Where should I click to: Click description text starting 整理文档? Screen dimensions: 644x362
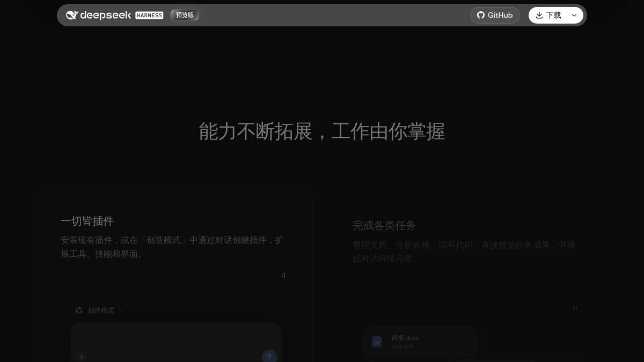click(464, 251)
